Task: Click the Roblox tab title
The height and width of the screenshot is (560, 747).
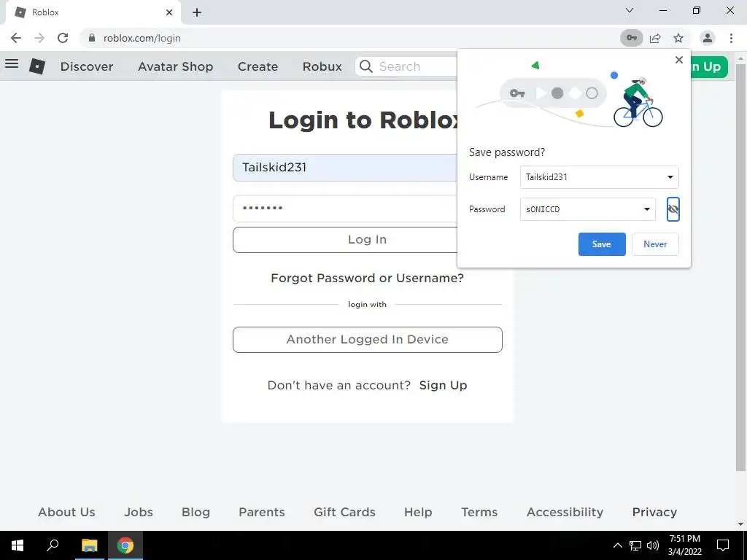Action: click(x=45, y=12)
